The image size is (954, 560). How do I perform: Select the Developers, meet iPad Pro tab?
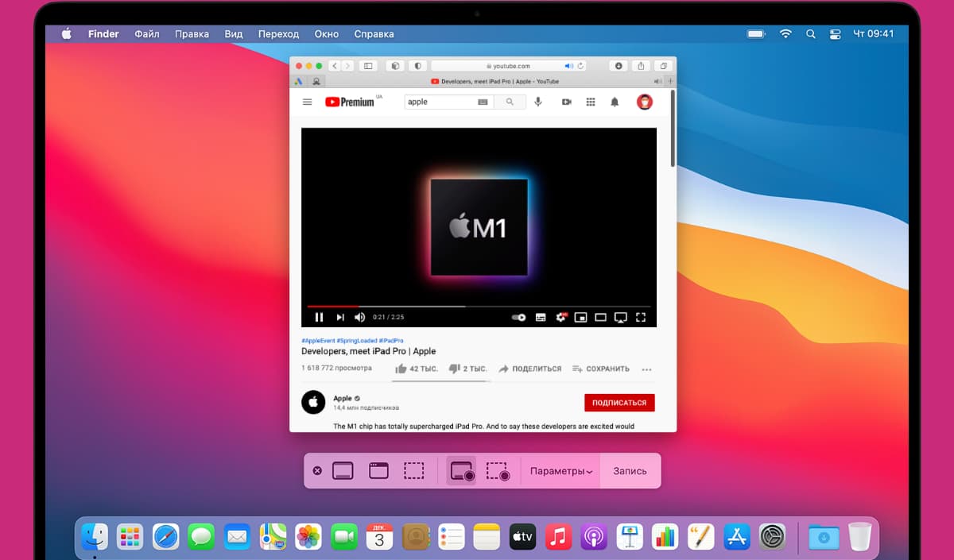tap(494, 81)
